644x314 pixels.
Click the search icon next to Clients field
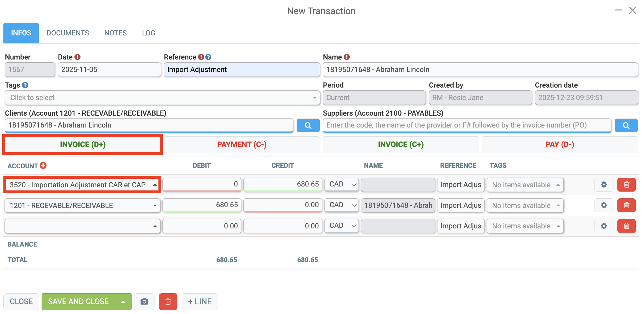pyautogui.click(x=308, y=125)
